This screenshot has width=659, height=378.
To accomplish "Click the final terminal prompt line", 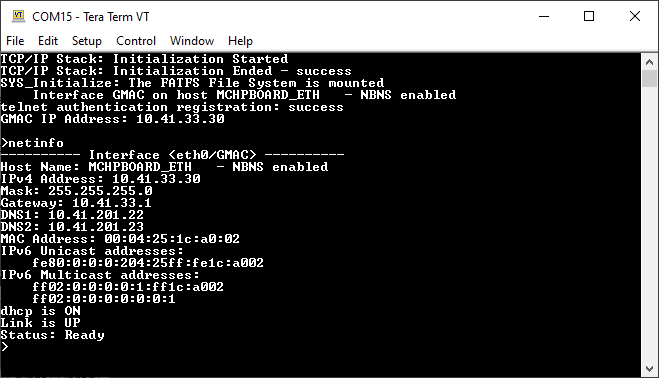I will click(x=5, y=347).
